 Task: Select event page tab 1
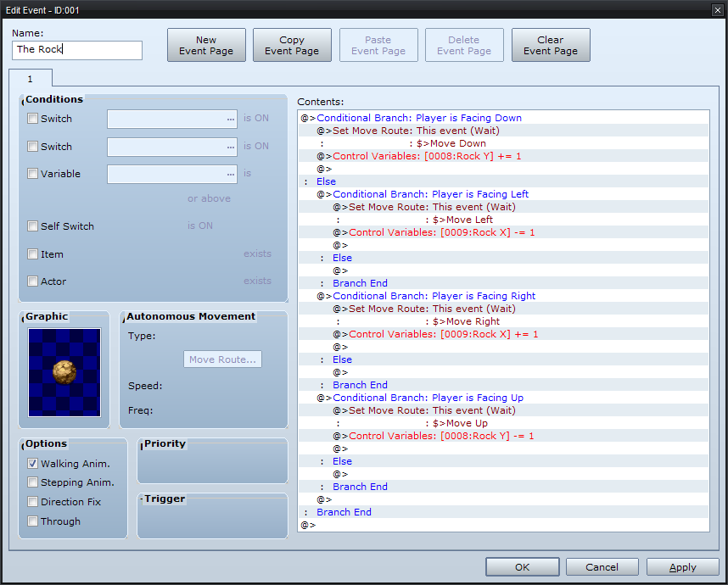coord(31,79)
